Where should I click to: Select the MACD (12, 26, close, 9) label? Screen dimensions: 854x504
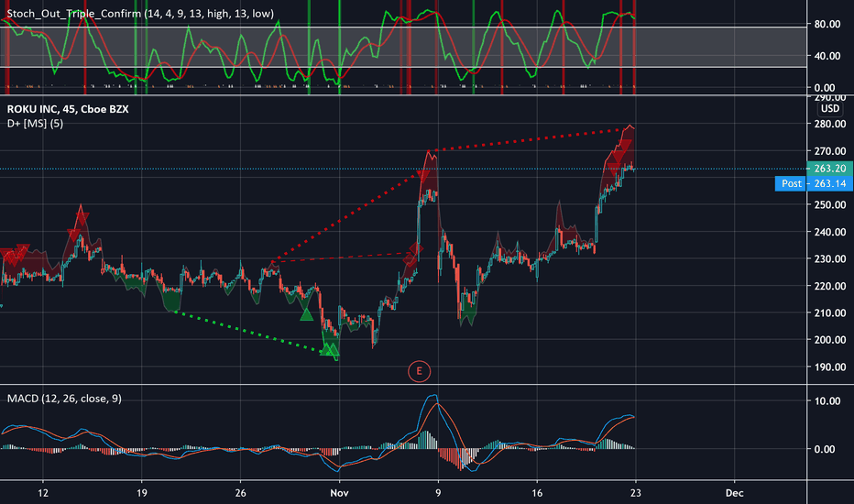(x=64, y=399)
